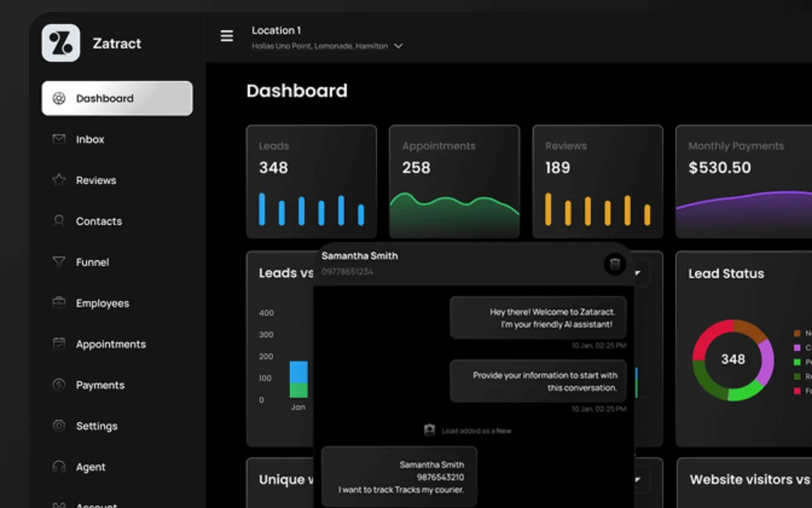Open the Reviews 189 stat card

point(598,181)
